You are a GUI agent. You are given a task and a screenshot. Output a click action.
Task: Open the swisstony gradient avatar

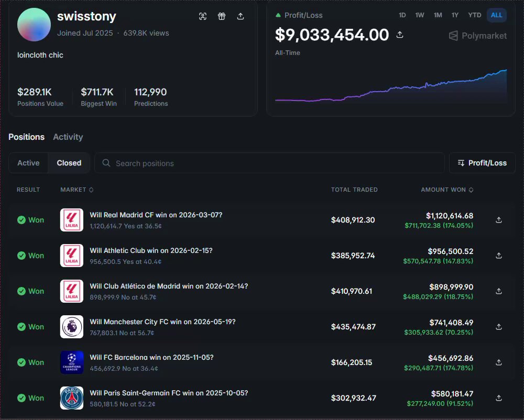pyautogui.click(x=34, y=25)
